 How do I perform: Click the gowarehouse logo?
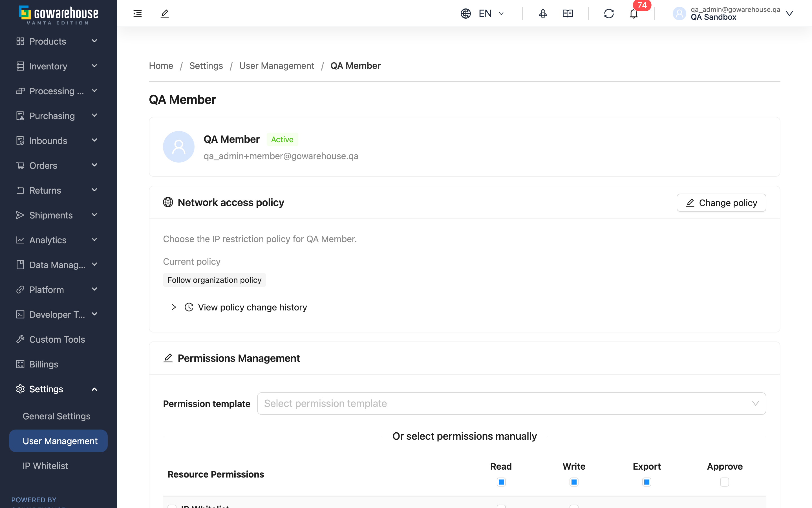pyautogui.click(x=59, y=15)
